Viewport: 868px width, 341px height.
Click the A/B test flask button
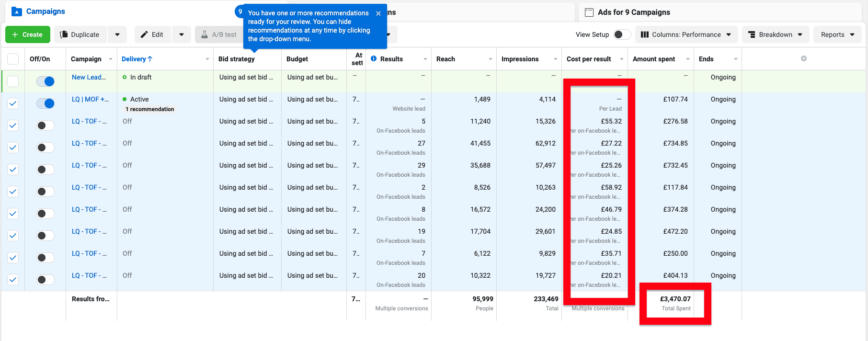click(x=218, y=34)
